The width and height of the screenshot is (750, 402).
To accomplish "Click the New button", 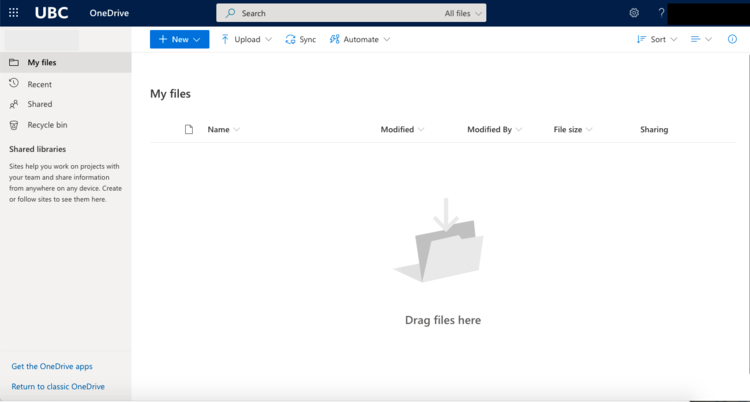I will tap(179, 39).
